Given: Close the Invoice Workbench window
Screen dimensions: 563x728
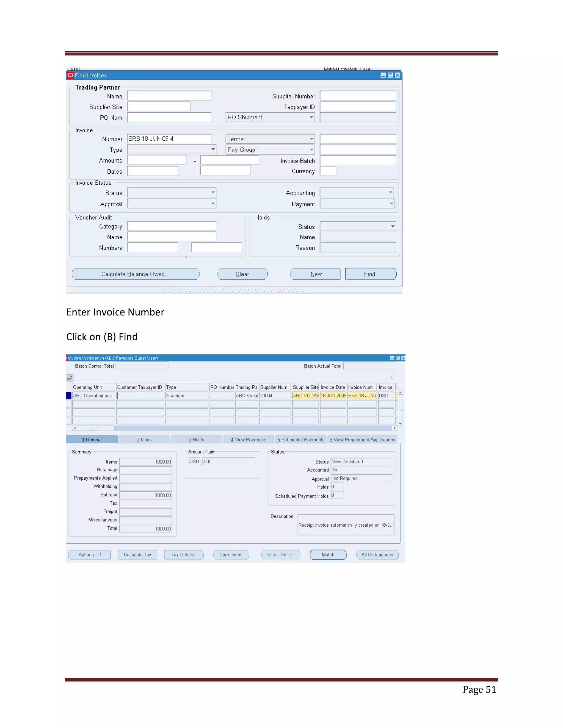Looking at the screenshot, I should pyautogui.click(x=403, y=358).
